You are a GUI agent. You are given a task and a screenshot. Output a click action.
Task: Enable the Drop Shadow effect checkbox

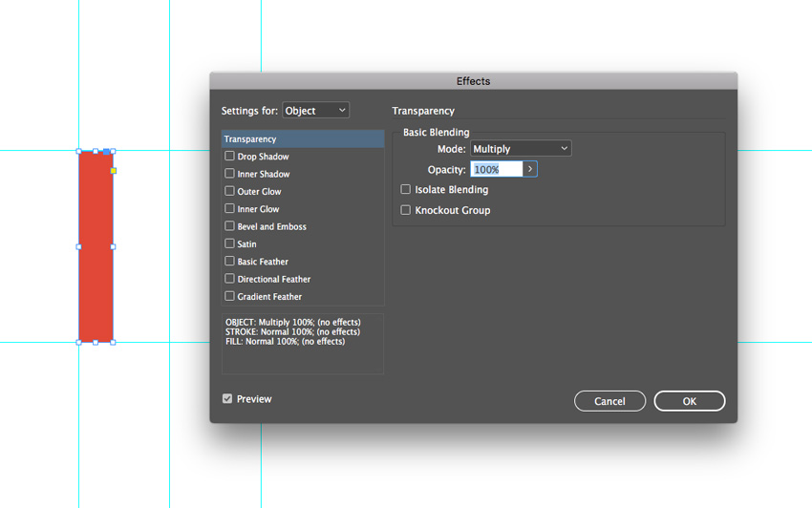click(x=229, y=156)
